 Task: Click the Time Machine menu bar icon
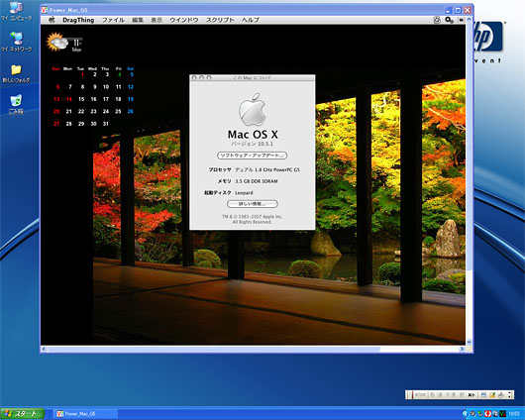(x=437, y=20)
